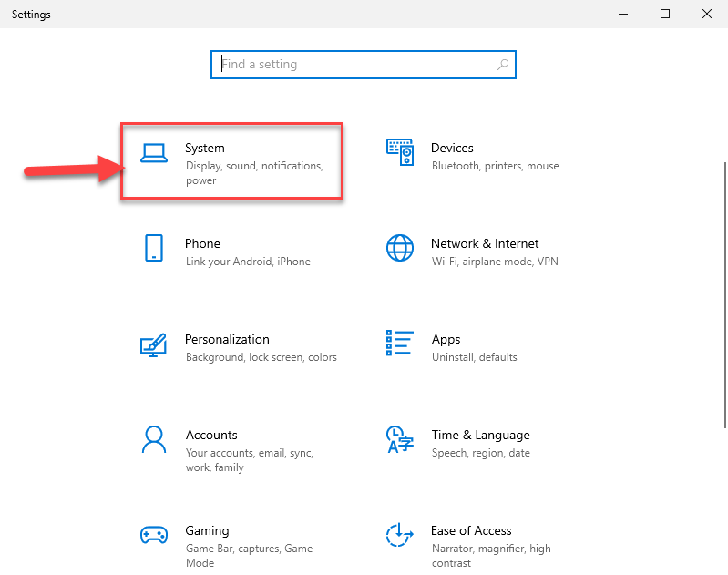Click the Devices keyboard and speaker icon
The width and height of the screenshot is (728, 575).
coord(400,152)
